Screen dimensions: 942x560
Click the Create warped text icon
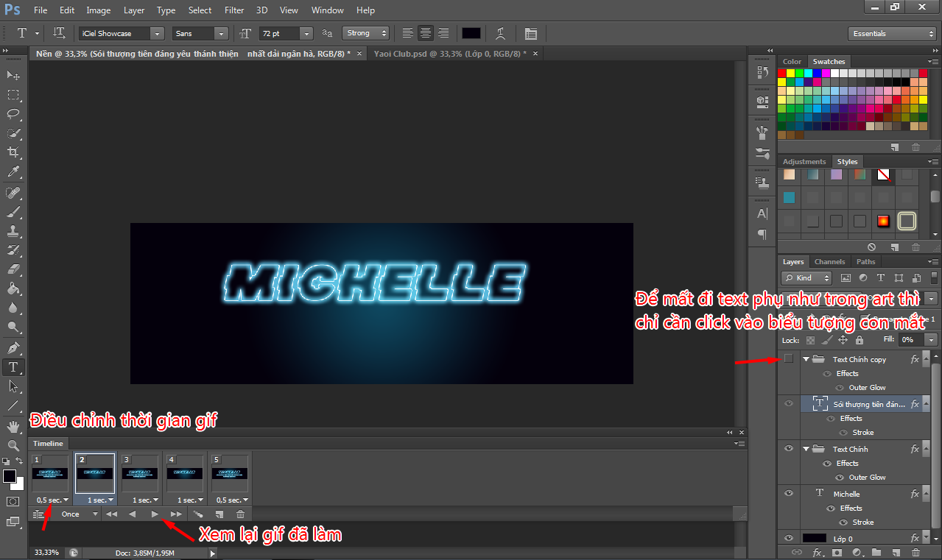click(501, 33)
